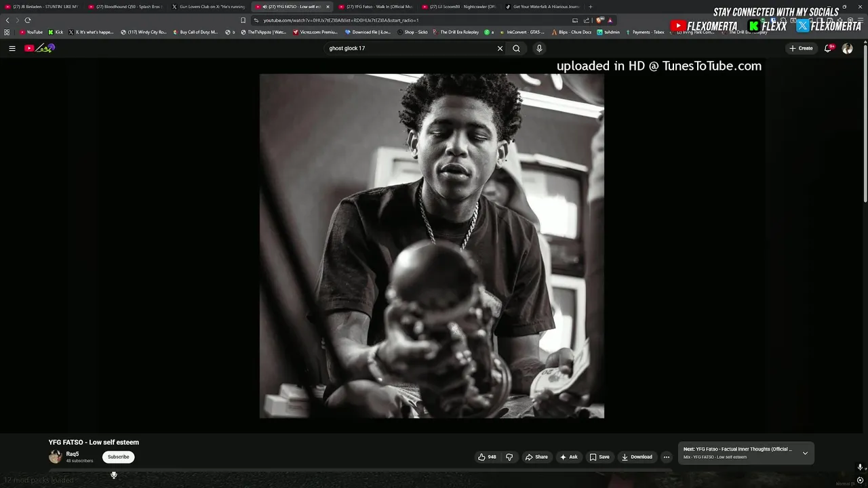Open the Download file iLov bookmark
Image resolution: width=868 pixels, height=488 pixels.
(x=368, y=32)
